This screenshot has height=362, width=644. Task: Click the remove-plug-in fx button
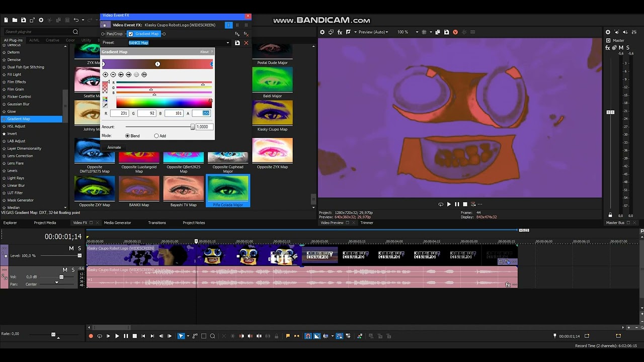pos(246,34)
